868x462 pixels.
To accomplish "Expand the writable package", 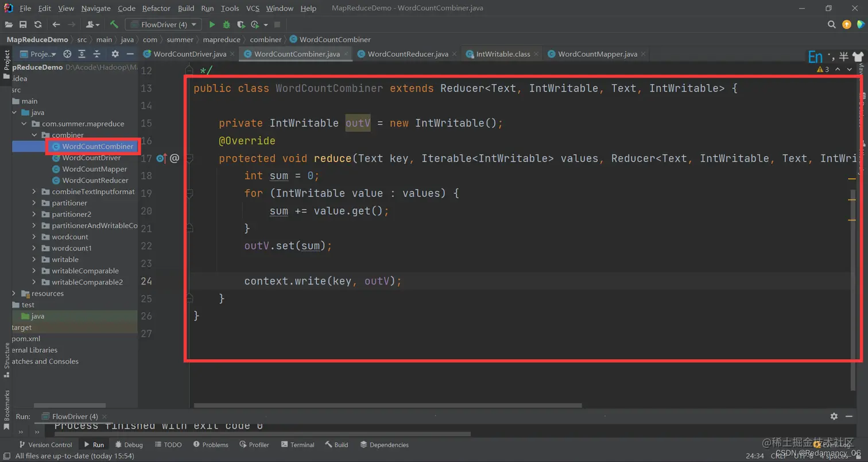I will click(34, 259).
